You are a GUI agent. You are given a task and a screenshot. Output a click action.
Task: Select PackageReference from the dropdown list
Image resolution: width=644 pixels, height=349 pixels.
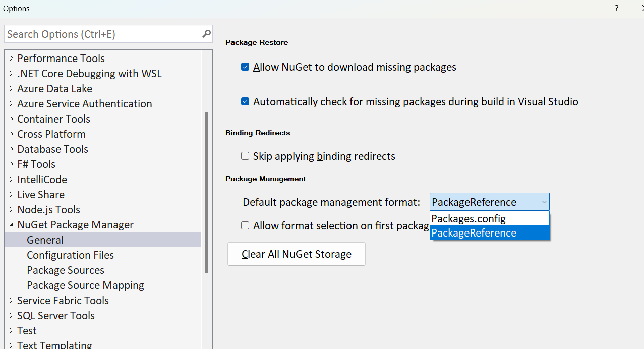pyautogui.click(x=474, y=232)
